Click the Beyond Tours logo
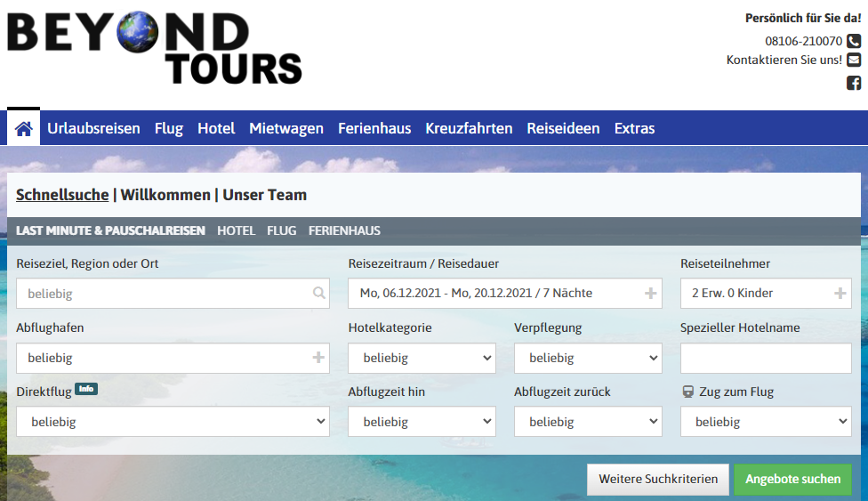Viewport: 868px width, 501px height. pos(155,48)
